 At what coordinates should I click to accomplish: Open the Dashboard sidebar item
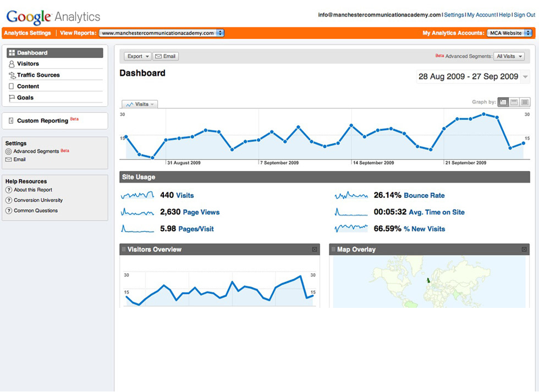tap(54, 53)
